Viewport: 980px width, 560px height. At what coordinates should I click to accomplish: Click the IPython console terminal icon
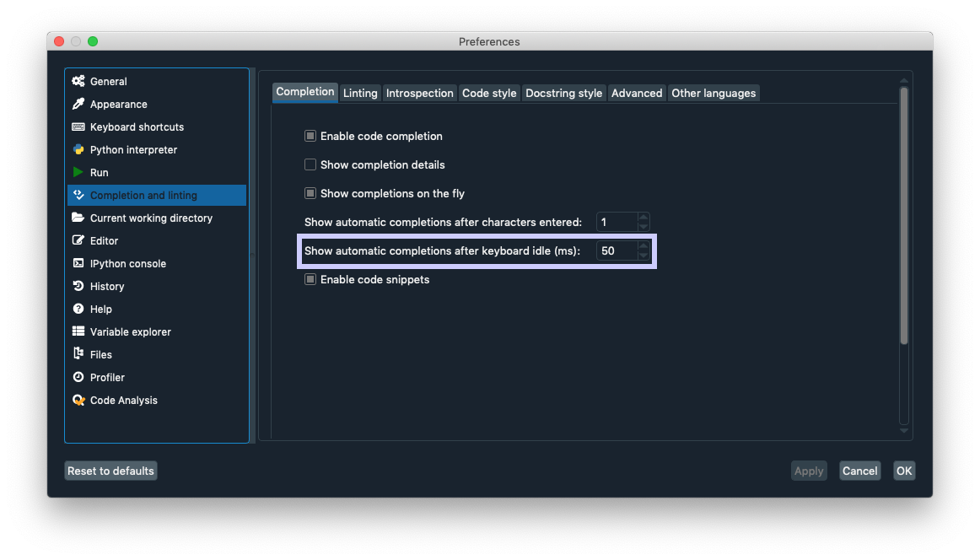coord(78,263)
